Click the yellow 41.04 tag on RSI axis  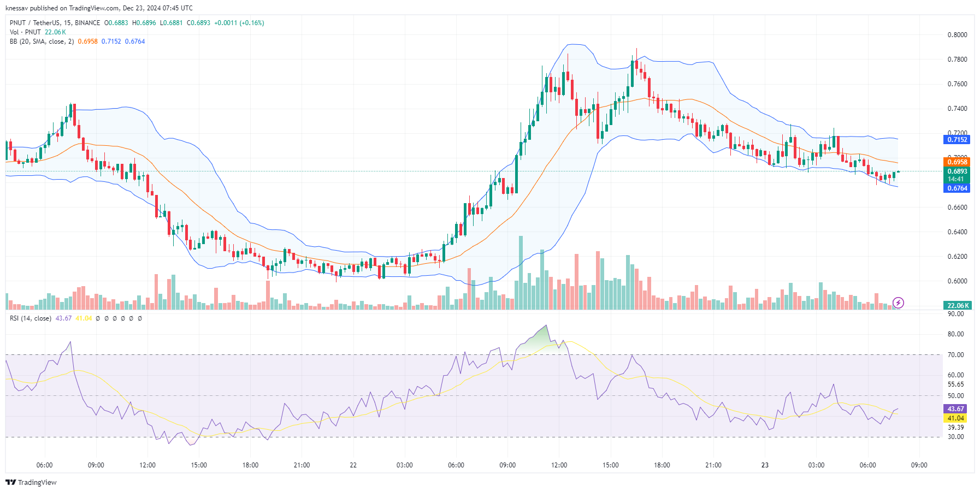point(955,418)
